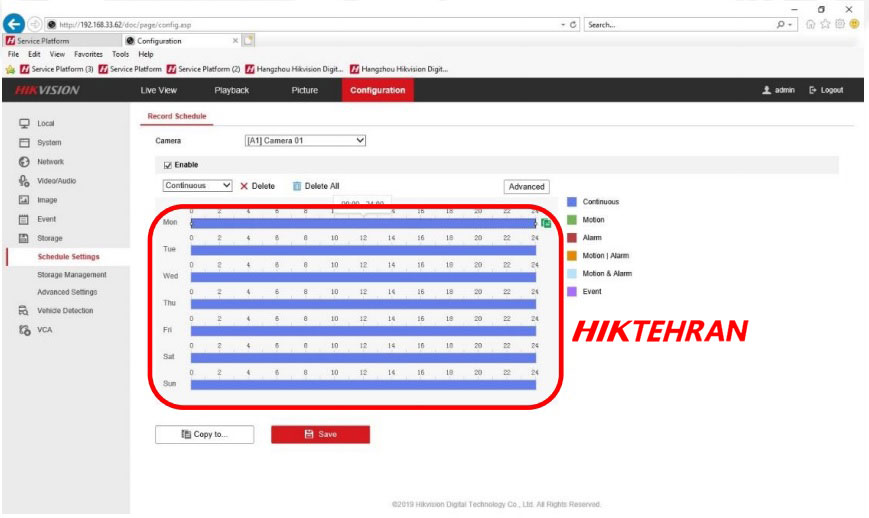The image size is (869, 518).
Task: Open Video/Audio icon in sidebar
Action: point(24,181)
